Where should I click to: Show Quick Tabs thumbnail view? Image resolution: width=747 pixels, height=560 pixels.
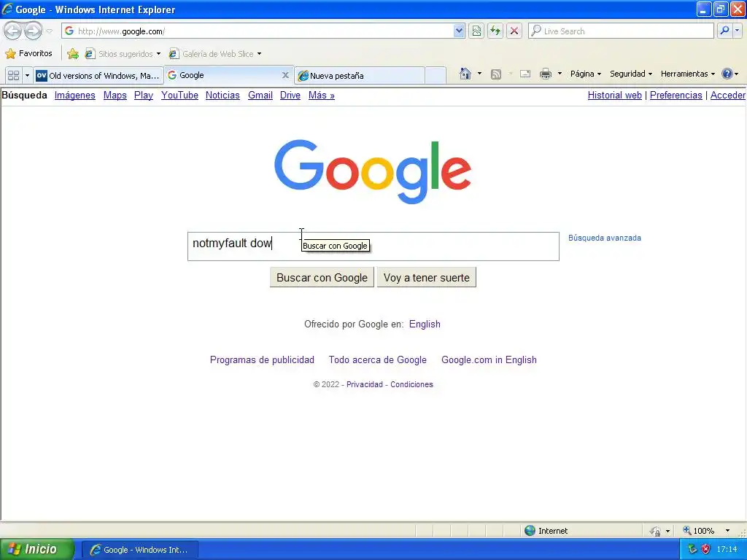pyautogui.click(x=13, y=75)
